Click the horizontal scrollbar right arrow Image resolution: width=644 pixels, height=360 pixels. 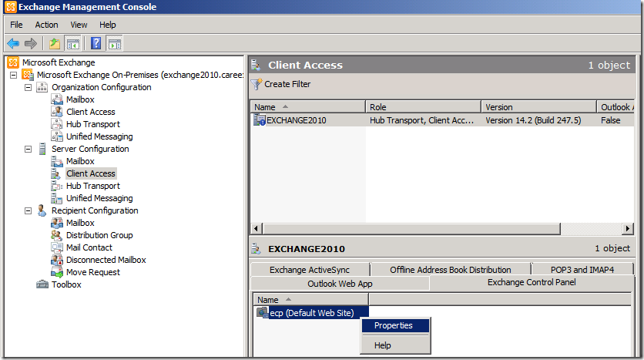coord(628,228)
